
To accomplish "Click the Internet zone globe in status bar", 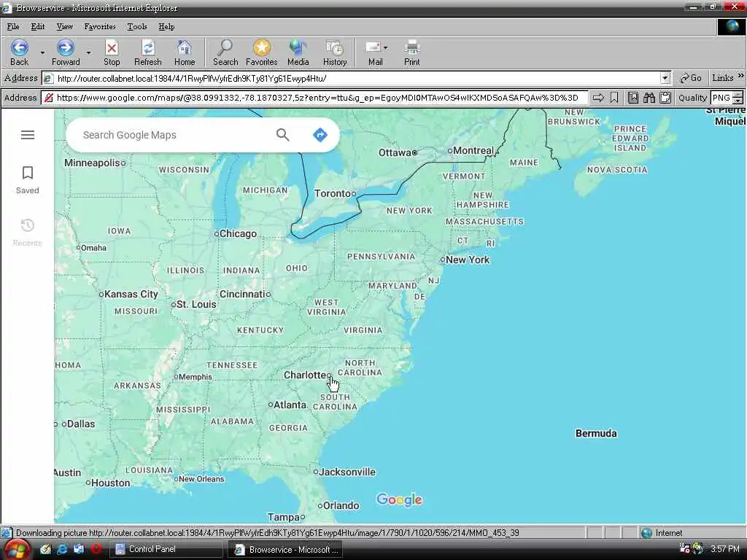I will (x=646, y=533).
